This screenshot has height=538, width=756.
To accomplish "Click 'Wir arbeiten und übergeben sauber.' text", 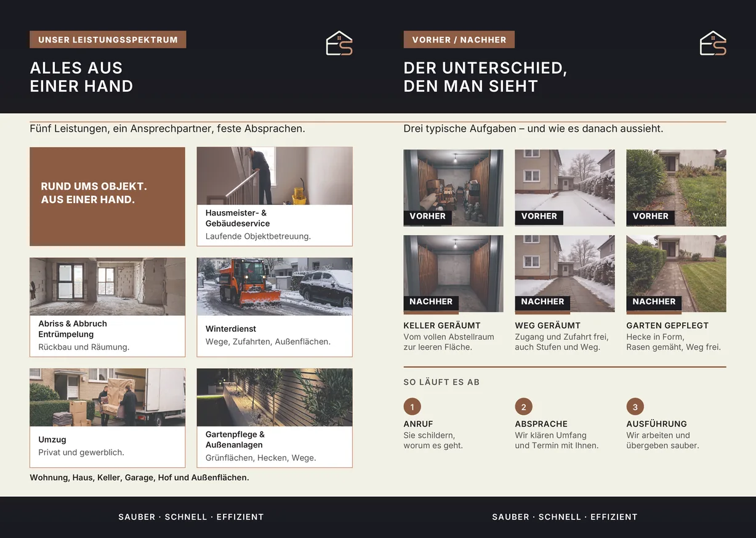I will pos(662,440).
